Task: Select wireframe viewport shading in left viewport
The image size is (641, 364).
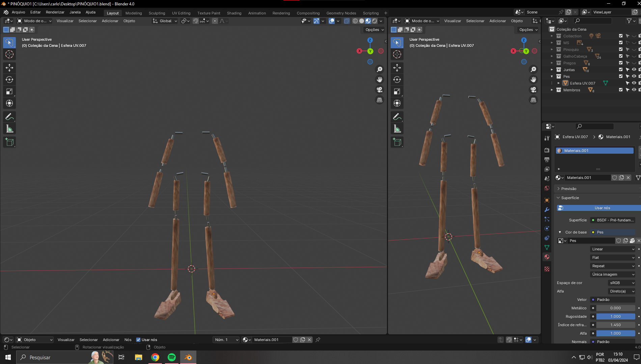Action: pos(355,21)
